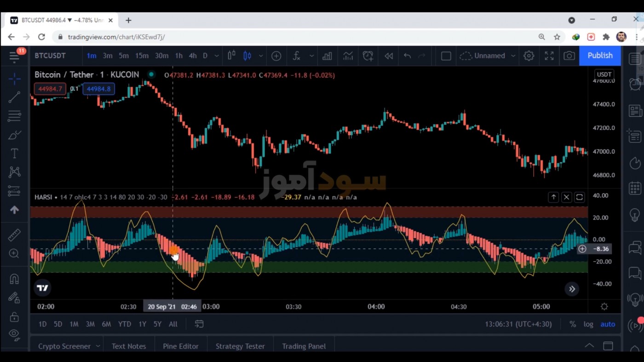Select the ruler measure tool
The width and height of the screenshot is (644, 362).
[x=14, y=235]
